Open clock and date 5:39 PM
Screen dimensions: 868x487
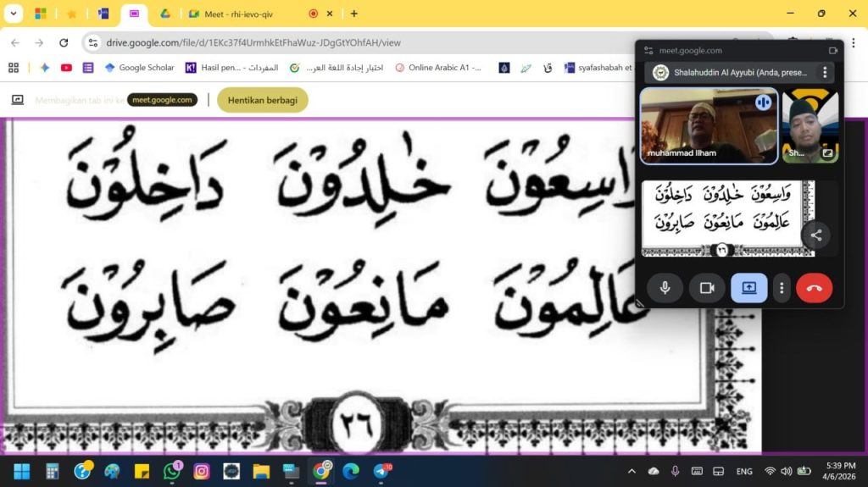pyautogui.click(x=839, y=472)
